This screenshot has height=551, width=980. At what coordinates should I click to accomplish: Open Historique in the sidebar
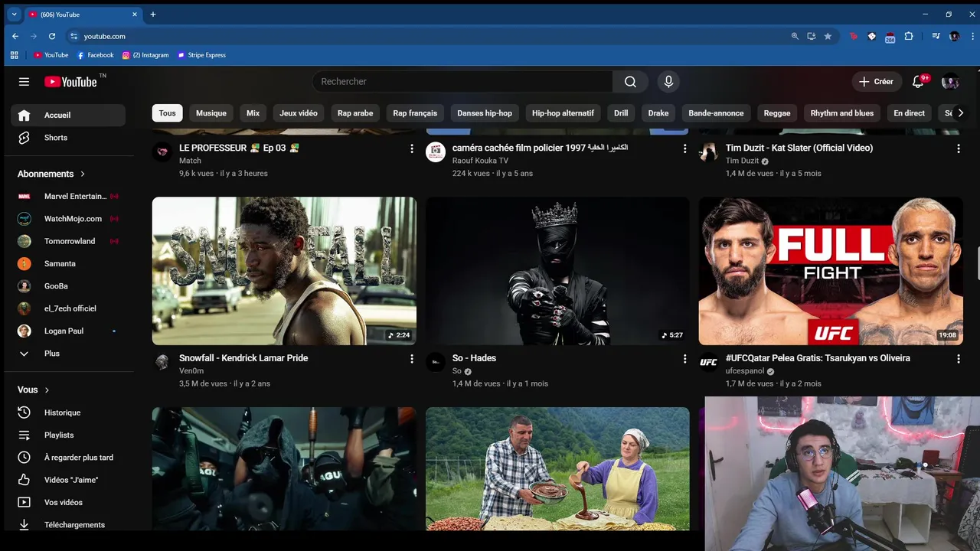(x=68, y=412)
